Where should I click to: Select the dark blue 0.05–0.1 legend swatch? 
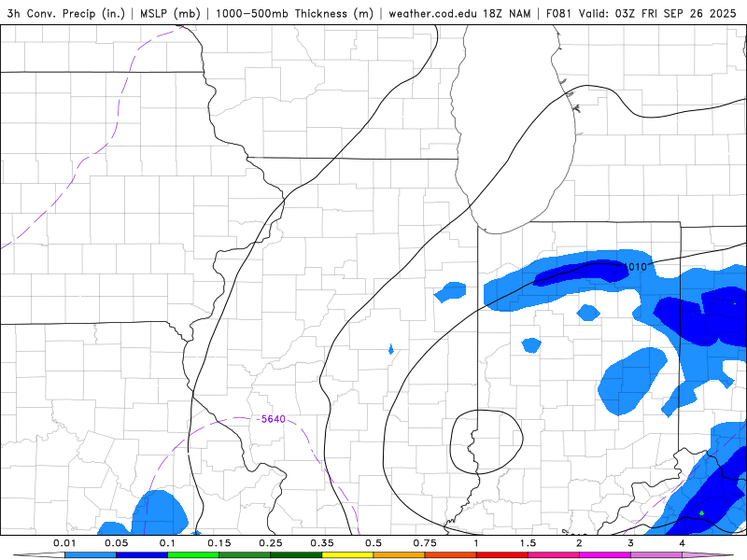142,555
